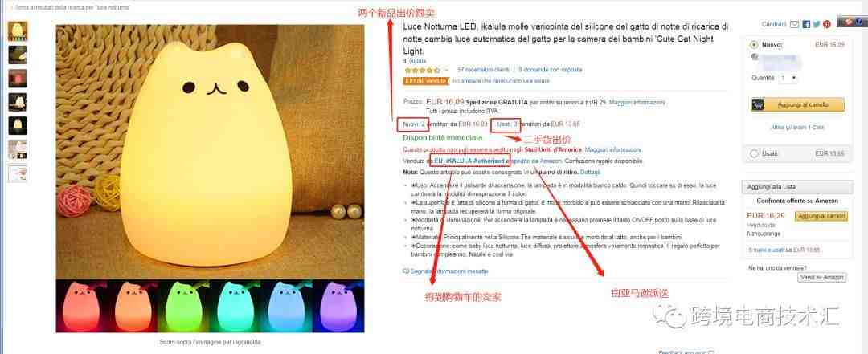Image resolution: width=868 pixels, height=354 pixels.
Task: Click the star rating icons
Action: (x=422, y=71)
